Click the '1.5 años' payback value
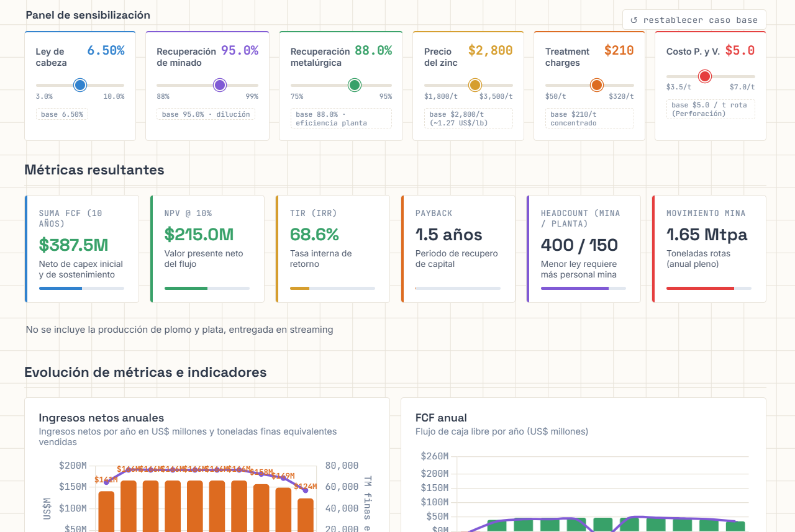This screenshot has height=532, width=795. coord(449,234)
